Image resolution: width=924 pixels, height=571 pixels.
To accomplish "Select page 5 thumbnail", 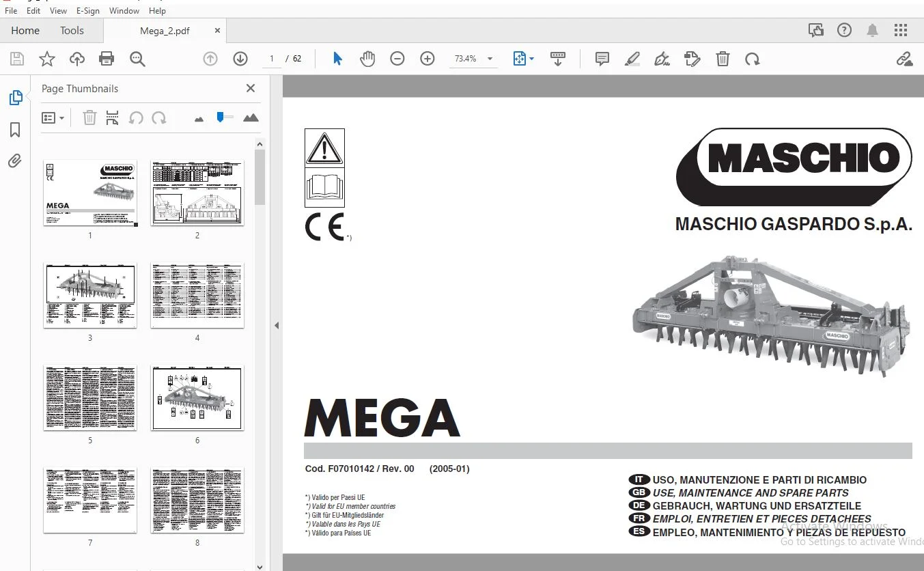I will 90,398.
